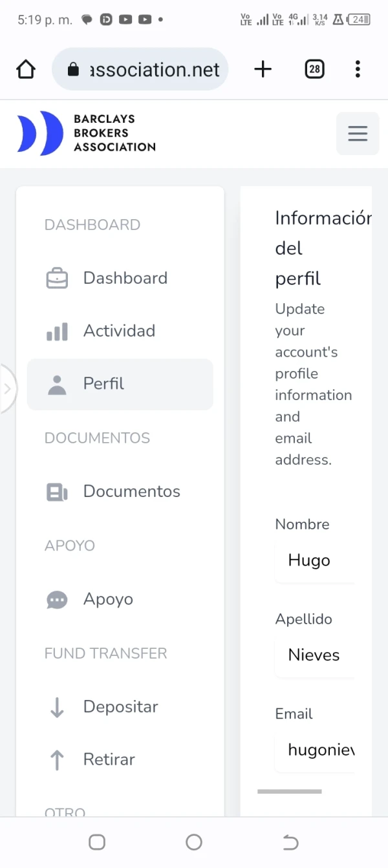Select the Depositar link
388x868 pixels.
pos(120,706)
